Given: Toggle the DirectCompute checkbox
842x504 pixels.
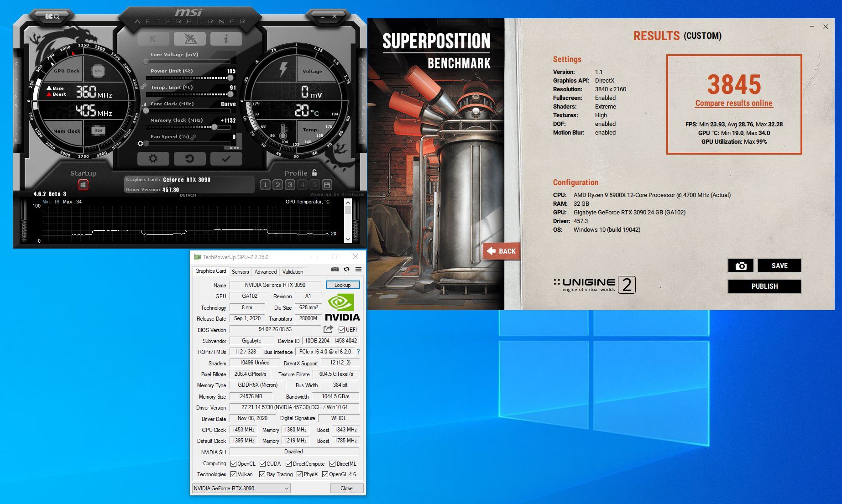Looking at the screenshot, I should coord(288,464).
